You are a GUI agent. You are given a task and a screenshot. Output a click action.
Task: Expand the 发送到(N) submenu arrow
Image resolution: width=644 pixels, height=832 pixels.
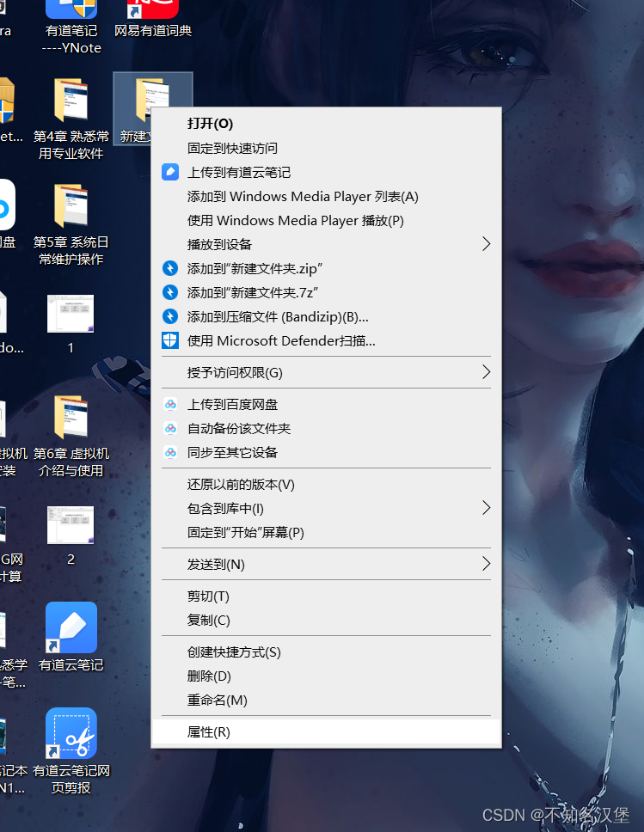pyautogui.click(x=485, y=564)
